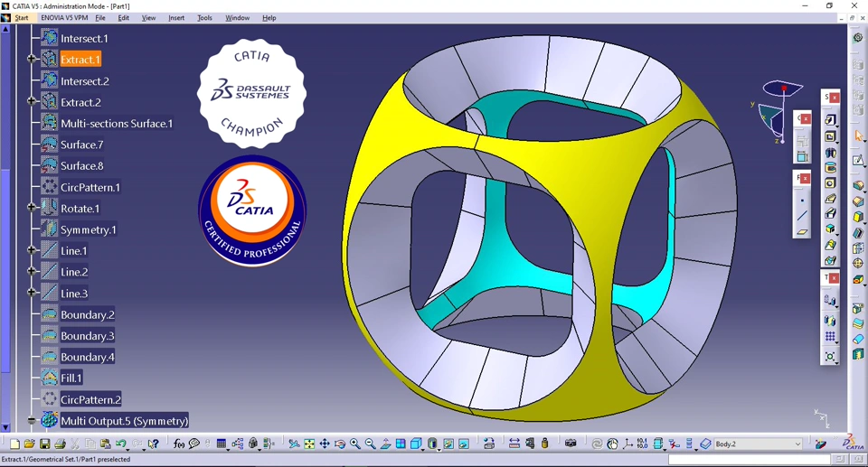
Task: Select CircPattern.2 in the tree
Action: (90, 399)
